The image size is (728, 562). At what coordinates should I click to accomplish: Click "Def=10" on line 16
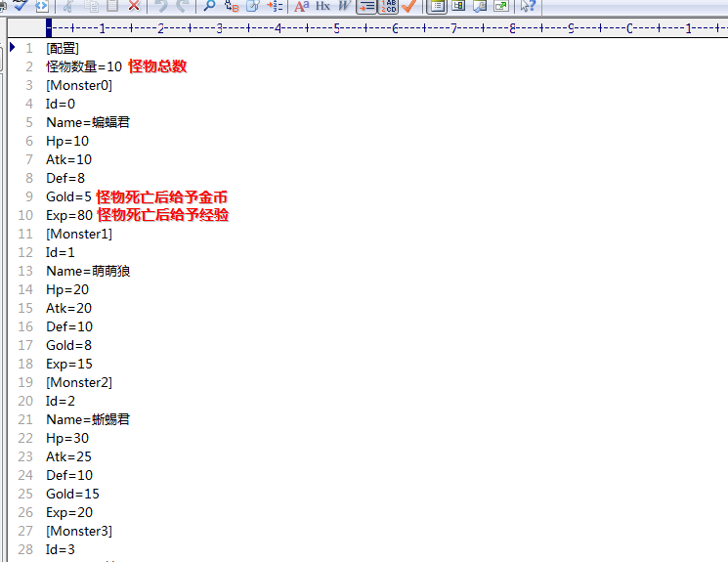click(69, 326)
